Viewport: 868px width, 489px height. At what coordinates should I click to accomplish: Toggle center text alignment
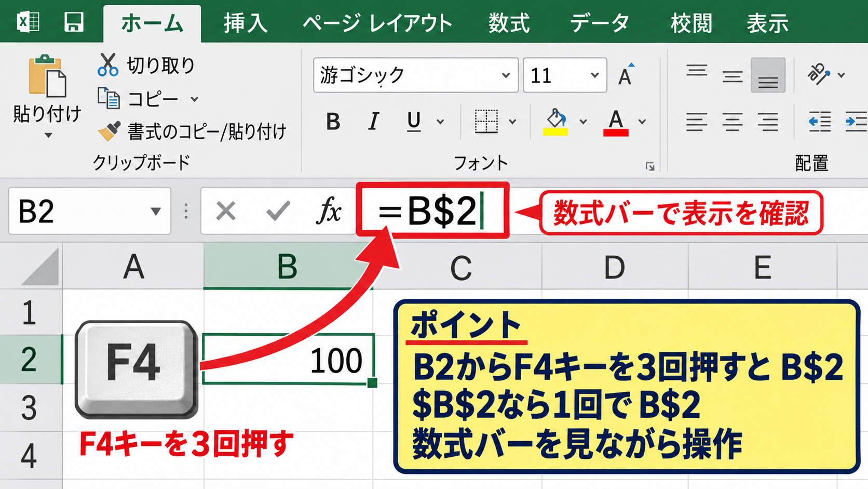pyautogui.click(x=733, y=122)
